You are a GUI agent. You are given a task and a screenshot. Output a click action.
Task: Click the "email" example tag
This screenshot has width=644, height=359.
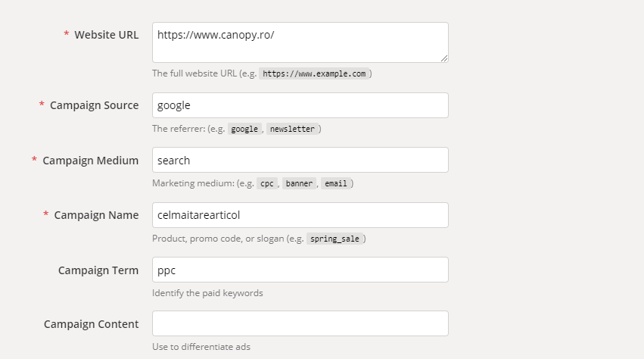(335, 183)
